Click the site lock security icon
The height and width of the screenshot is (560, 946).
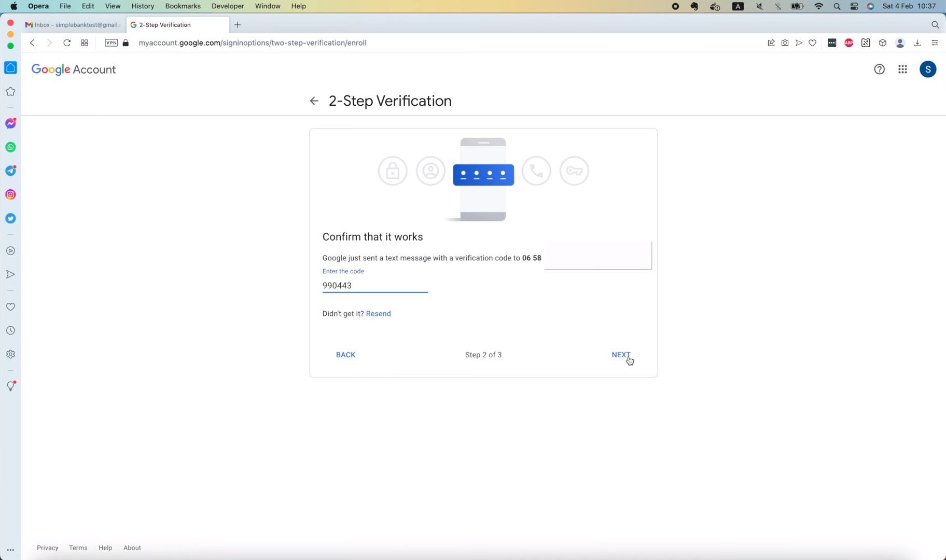[x=126, y=43]
